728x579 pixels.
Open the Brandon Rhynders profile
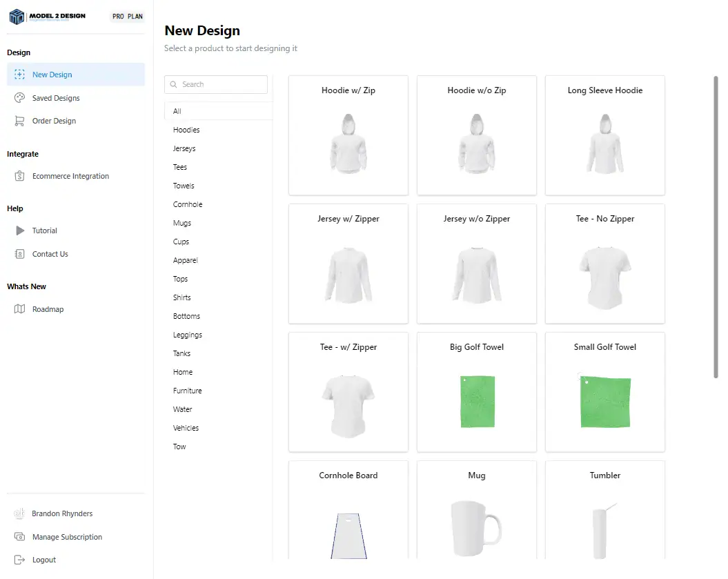(62, 513)
